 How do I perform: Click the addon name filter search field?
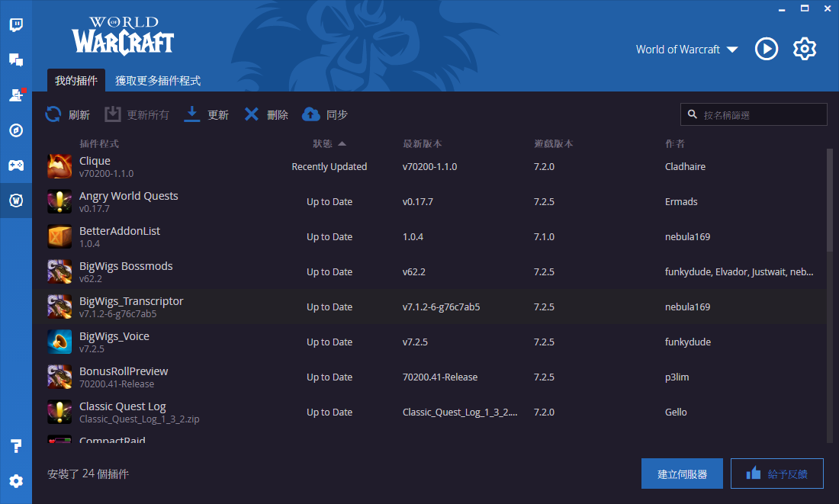754,114
